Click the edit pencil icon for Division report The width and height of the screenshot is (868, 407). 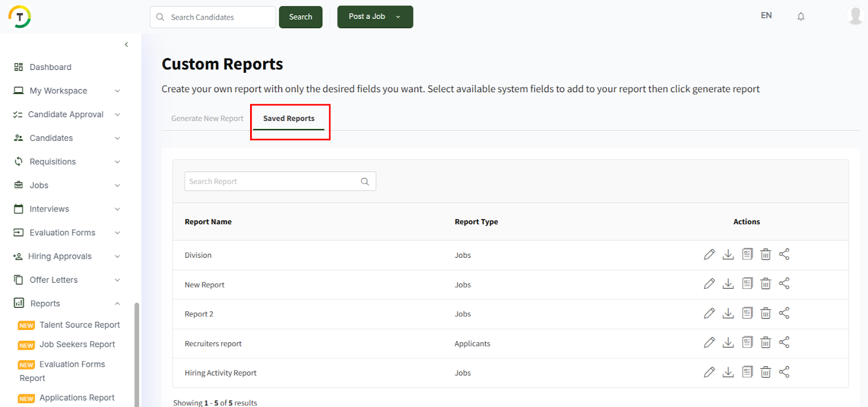point(709,255)
